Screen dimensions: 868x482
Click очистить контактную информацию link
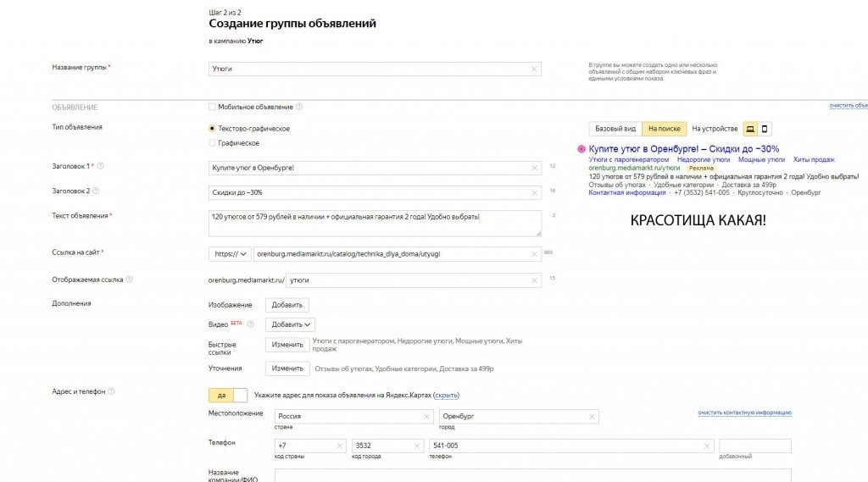[744, 413]
